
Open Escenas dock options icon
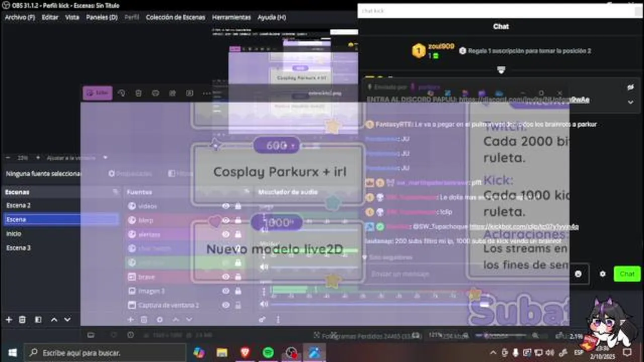tap(116, 192)
